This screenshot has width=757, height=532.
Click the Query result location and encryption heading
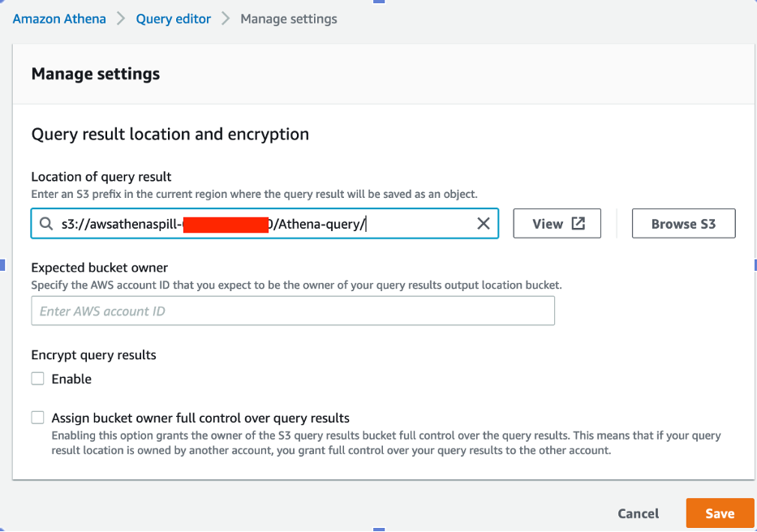tap(170, 134)
